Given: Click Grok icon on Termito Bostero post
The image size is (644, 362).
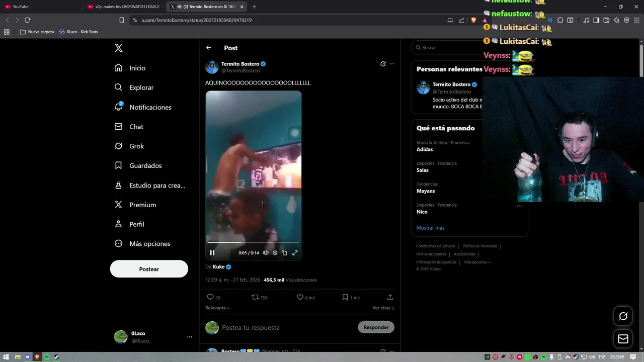Looking at the screenshot, I should (x=383, y=64).
